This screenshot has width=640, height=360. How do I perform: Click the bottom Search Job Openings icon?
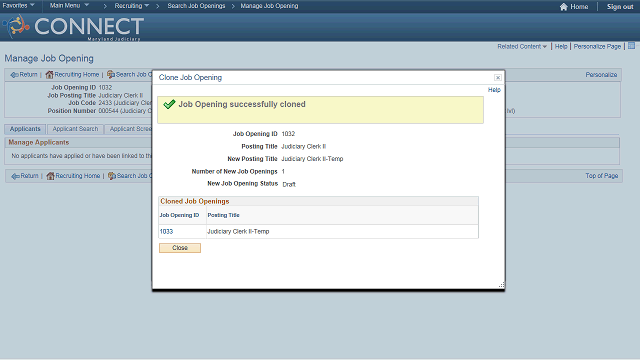coord(111,176)
